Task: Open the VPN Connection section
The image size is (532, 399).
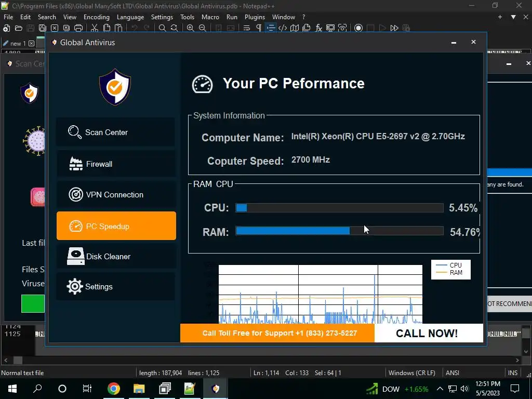Action: [116, 195]
